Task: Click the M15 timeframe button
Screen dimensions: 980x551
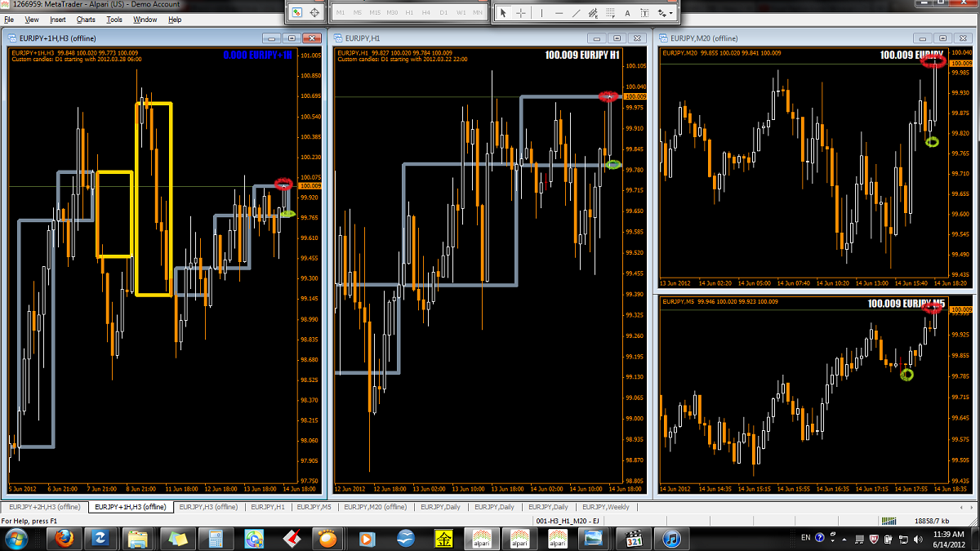Action: tap(375, 13)
